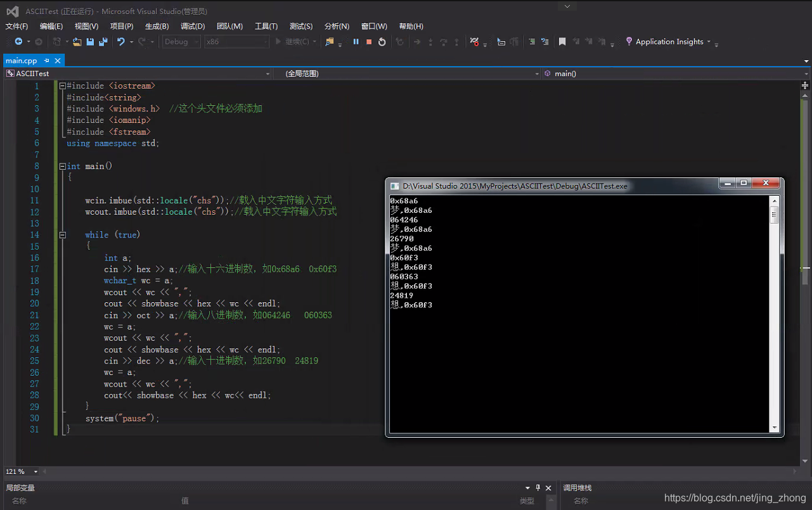The width and height of the screenshot is (812, 510).
Task: Open the ASCIITest project scope dropdown
Action: pos(138,73)
